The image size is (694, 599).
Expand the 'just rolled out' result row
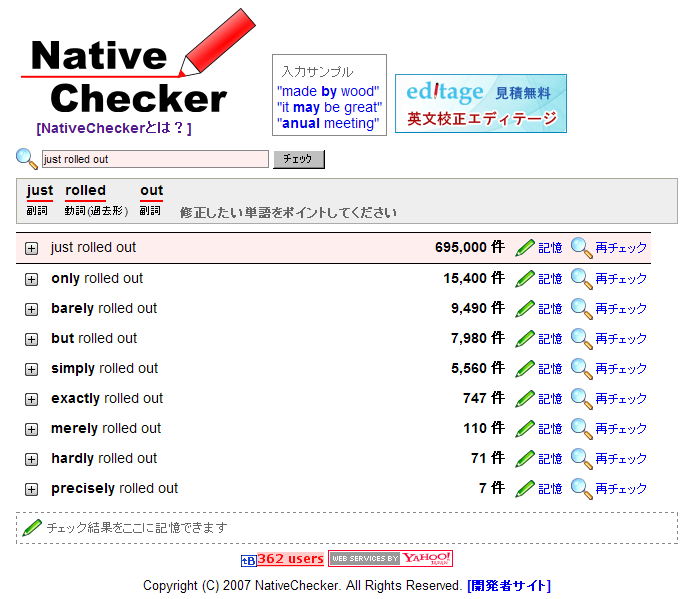click(32, 249)
